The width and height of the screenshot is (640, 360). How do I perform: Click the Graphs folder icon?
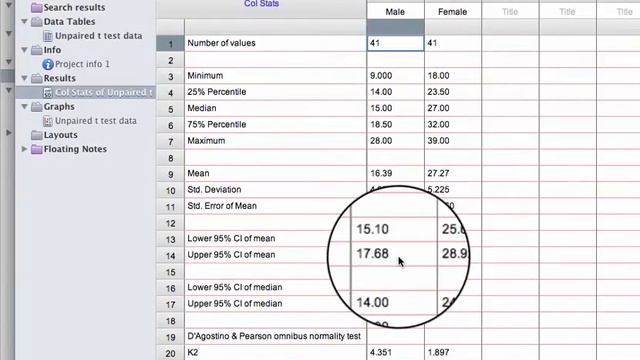[x=37, y=107]
